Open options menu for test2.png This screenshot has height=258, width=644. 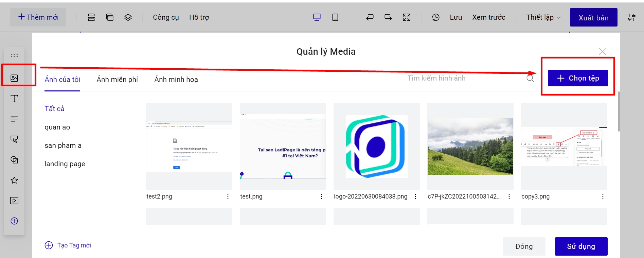[228, 196]
